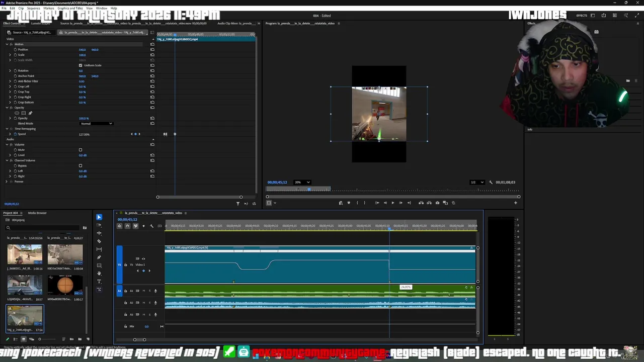The height and width of the screenshot is (362, 644).
Task: Open Blend Mode Normal dropdown
Action: tap(96, 124)
